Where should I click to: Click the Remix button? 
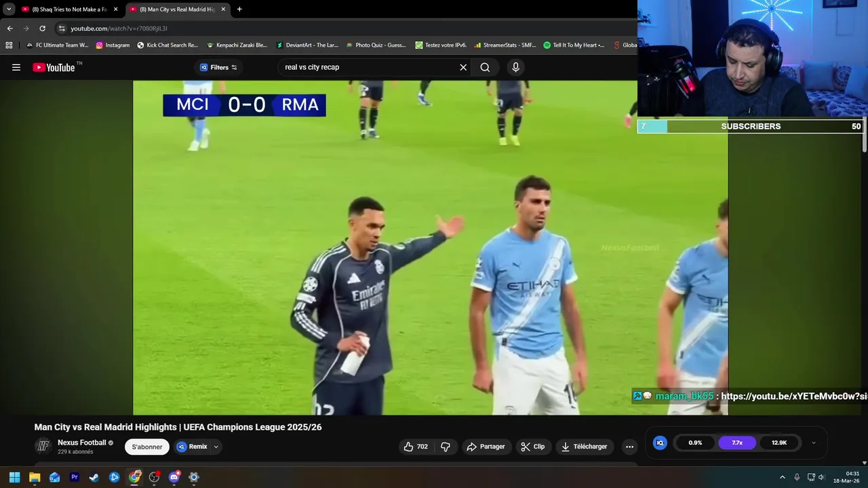click(x=192, y=447)
